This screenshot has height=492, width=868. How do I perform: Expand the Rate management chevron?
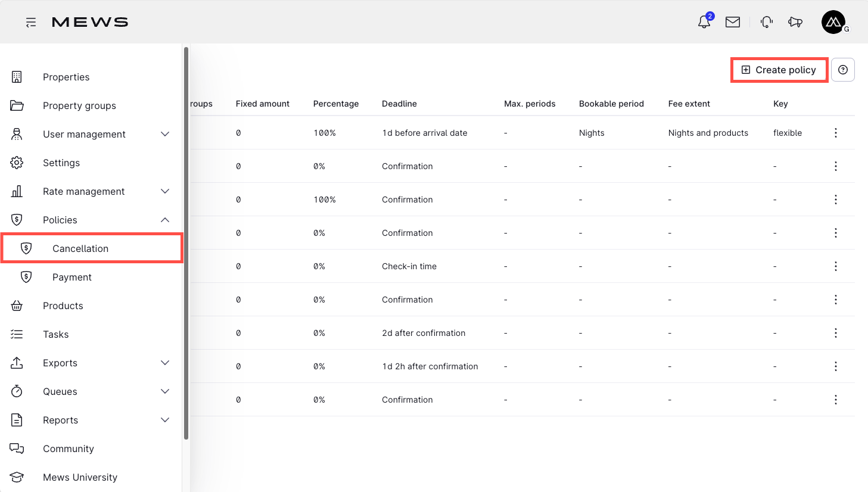click(165, 191)
